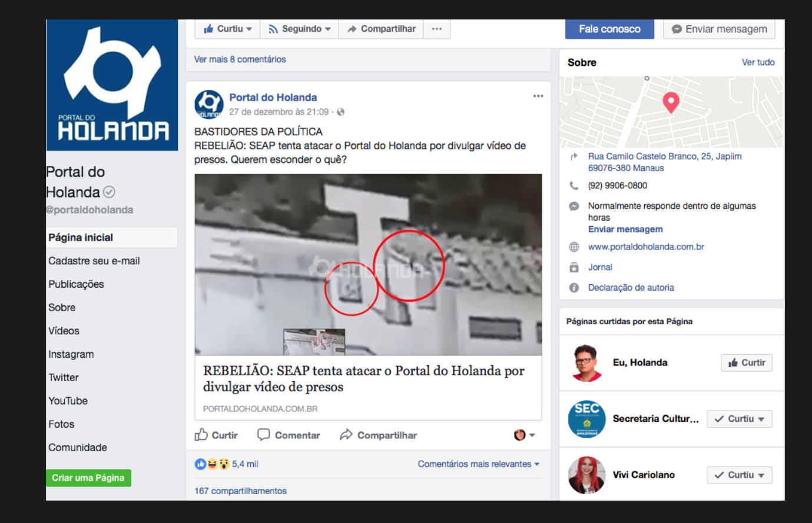
Task: Click the Enviar mensagem header button
Action: 719,29
